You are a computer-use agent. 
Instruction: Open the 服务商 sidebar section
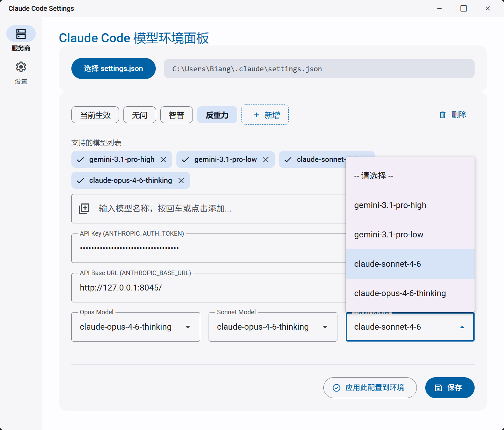pos(21,39)
